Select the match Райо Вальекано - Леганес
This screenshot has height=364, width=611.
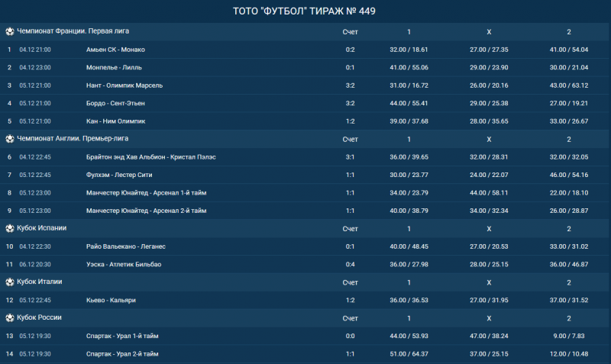(x=126, y=246)
